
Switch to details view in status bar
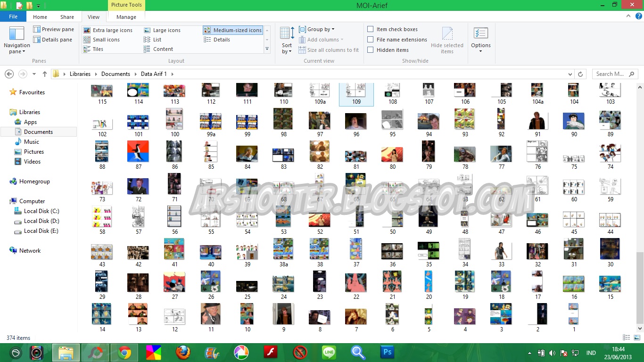coord(626,337)
